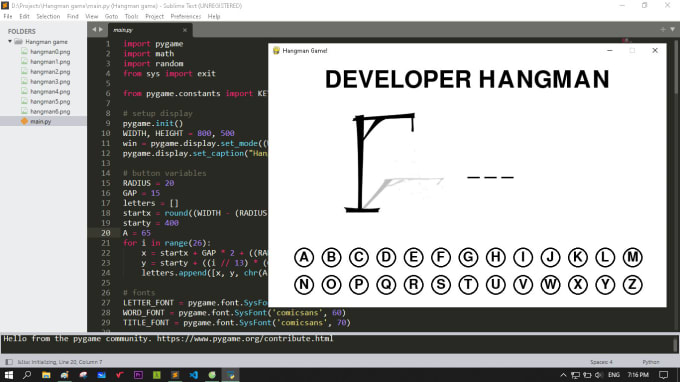Toggle sidebar with status bar panel icon
Viewport: 680px width, 382px height.
[x=9, y=362]
